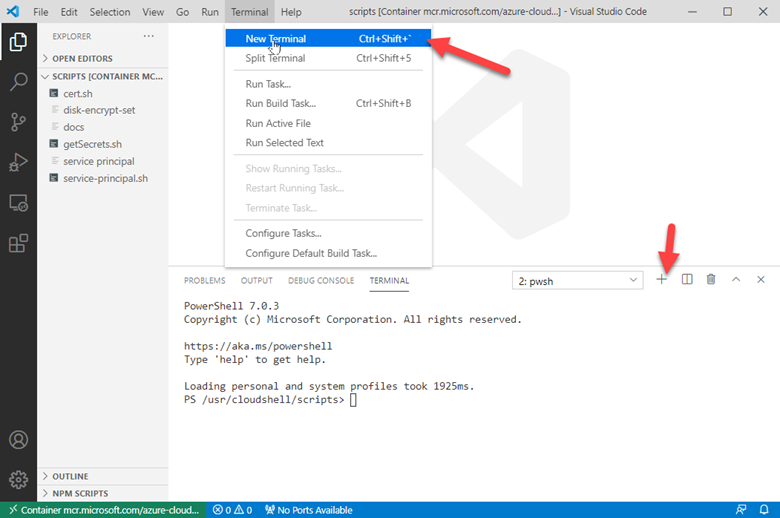
Task: Close the open Terminal menu
Action: point(250,12)
